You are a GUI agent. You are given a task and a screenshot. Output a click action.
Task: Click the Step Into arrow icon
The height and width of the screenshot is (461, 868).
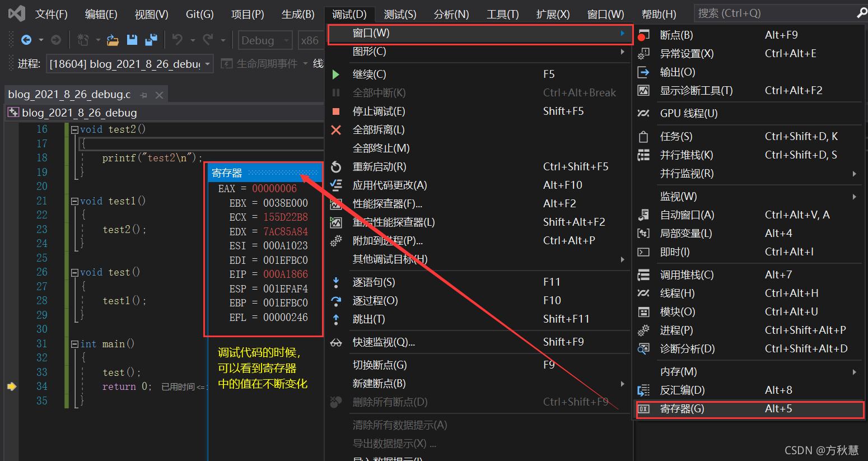[x=336, y=282]
